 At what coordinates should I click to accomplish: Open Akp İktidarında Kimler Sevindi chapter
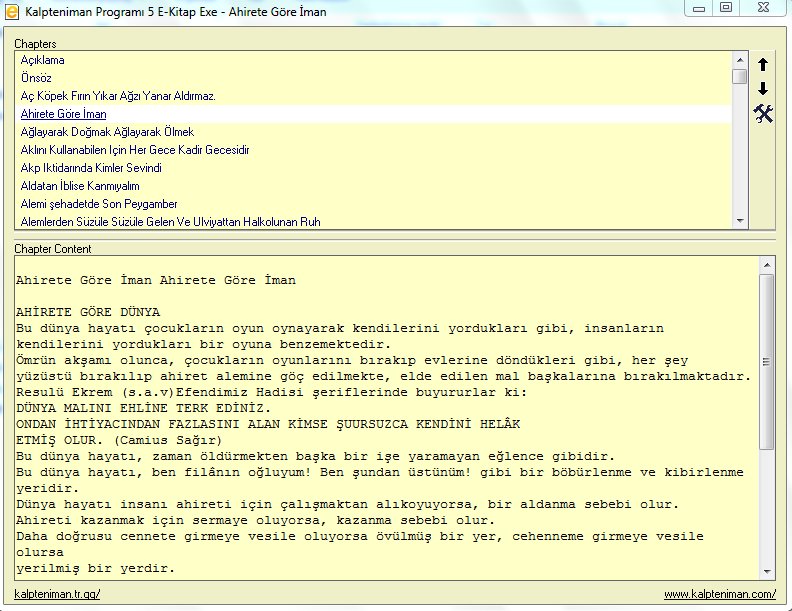click(x=91, y=168)
